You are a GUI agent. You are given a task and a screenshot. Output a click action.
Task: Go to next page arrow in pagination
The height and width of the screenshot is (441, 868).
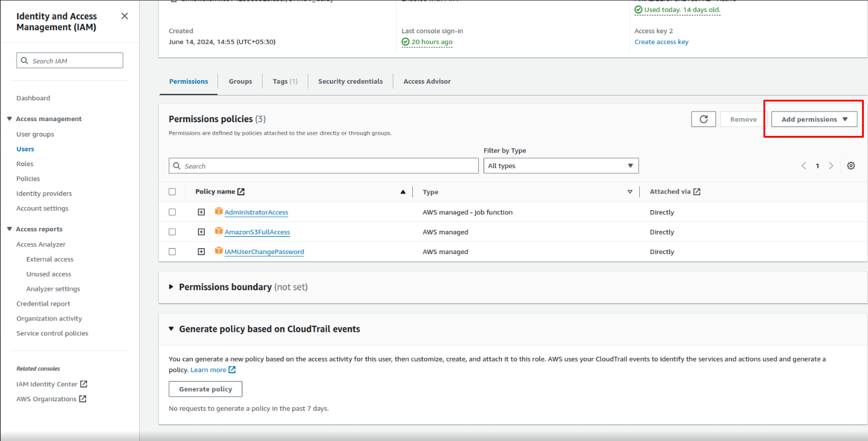click(x=831, y=166)
